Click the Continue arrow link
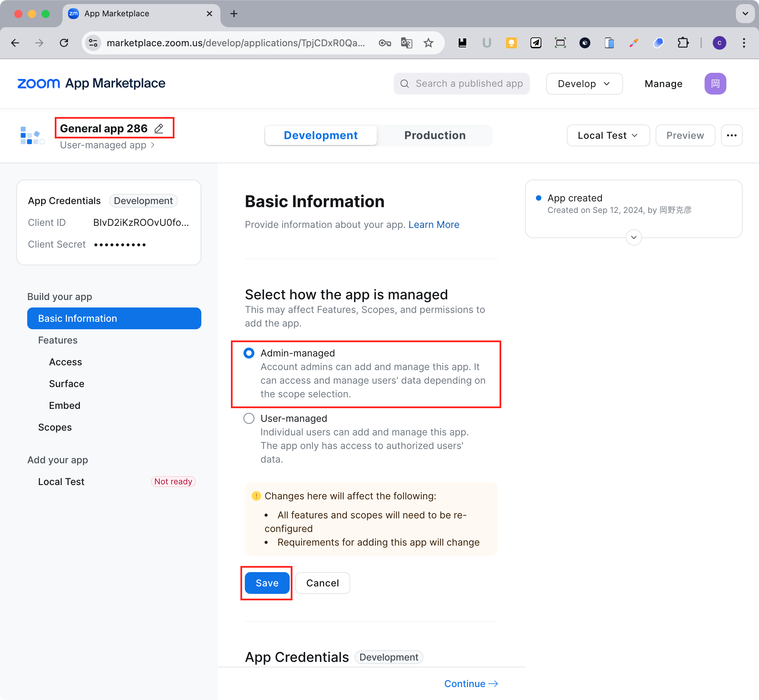The image size is (759, 700). click(470, 683)
